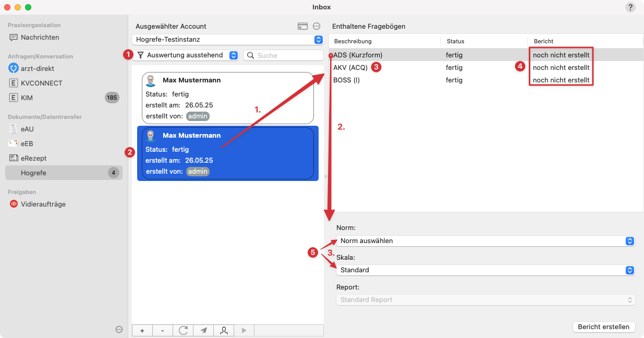The height and width of the screenshot is (338, 644).
Task: Open the Auswertung ausstehend filter dropdown
Action: tap(186, 55)
